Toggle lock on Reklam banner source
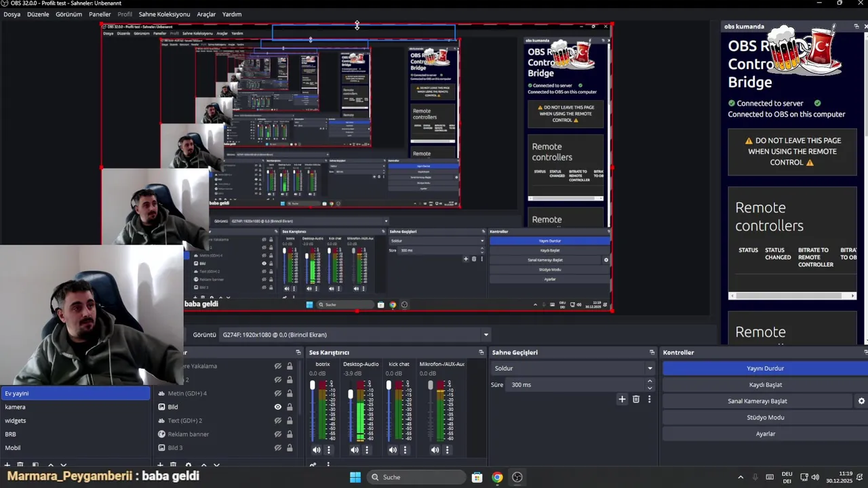 290,434
